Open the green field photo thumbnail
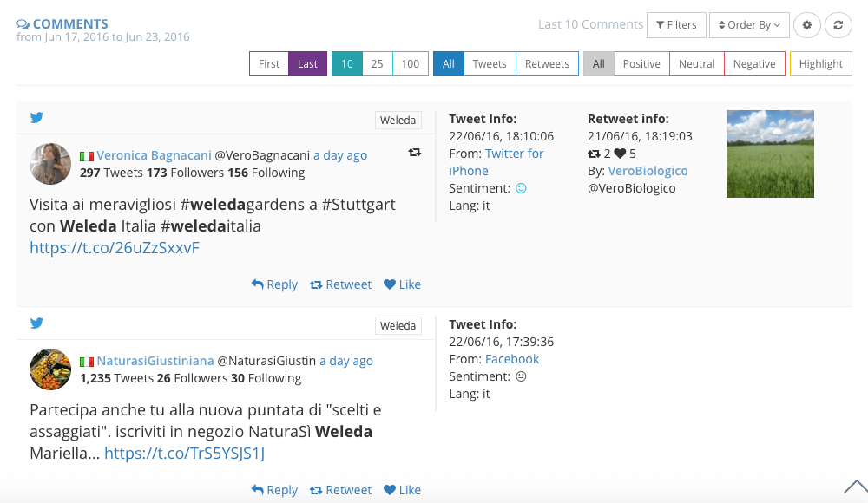868x503 pixels. [x=770, y=154]
